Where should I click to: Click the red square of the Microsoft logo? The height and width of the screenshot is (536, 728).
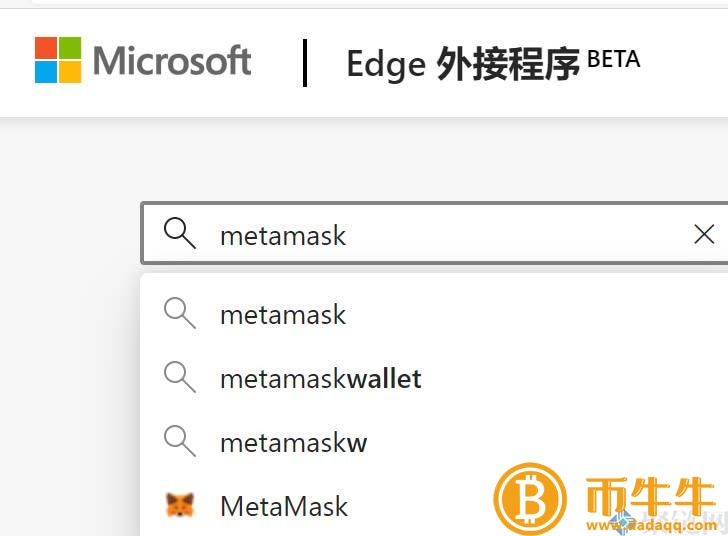click(46, 48)
